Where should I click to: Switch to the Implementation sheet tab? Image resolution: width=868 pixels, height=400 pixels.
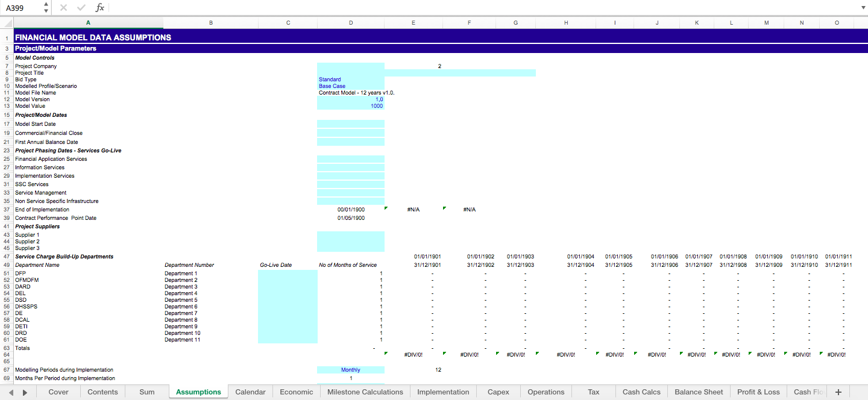pyautogui.click(x=443, y=392)
